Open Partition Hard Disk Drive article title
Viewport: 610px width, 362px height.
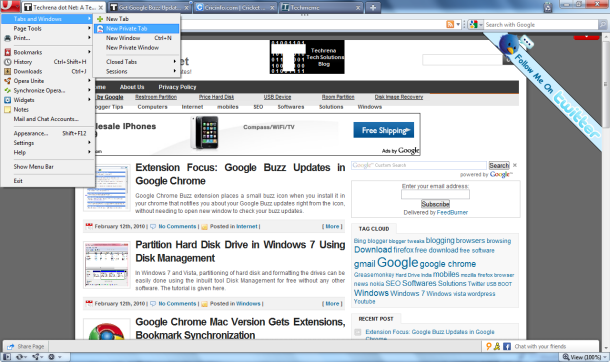pos(240,251)
